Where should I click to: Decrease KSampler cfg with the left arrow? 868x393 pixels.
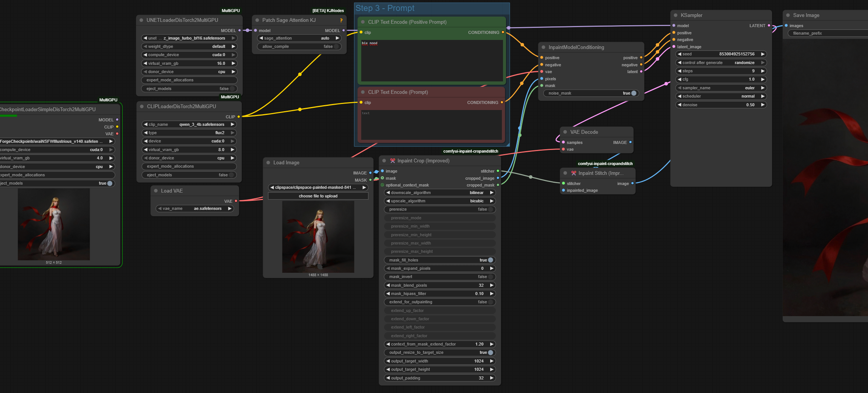(x=679, y=80)
